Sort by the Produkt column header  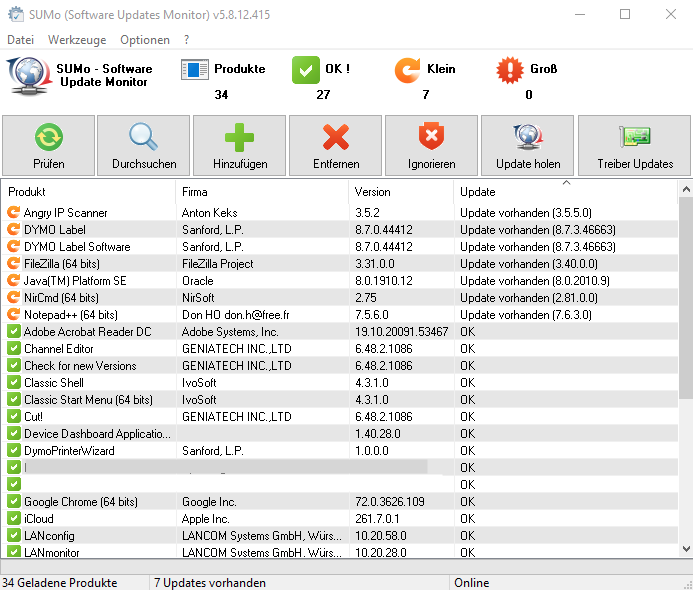pyautogui.click(x=88, y=192)
